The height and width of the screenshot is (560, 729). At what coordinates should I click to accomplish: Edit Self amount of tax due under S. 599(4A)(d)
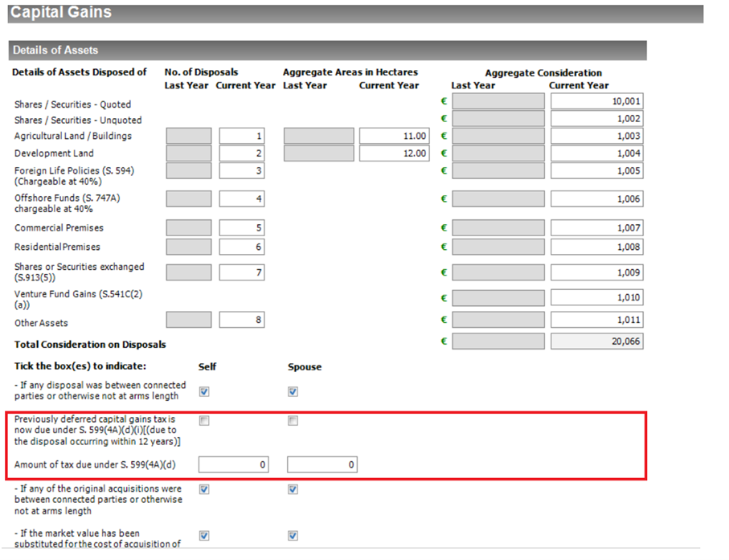point(233,464)
